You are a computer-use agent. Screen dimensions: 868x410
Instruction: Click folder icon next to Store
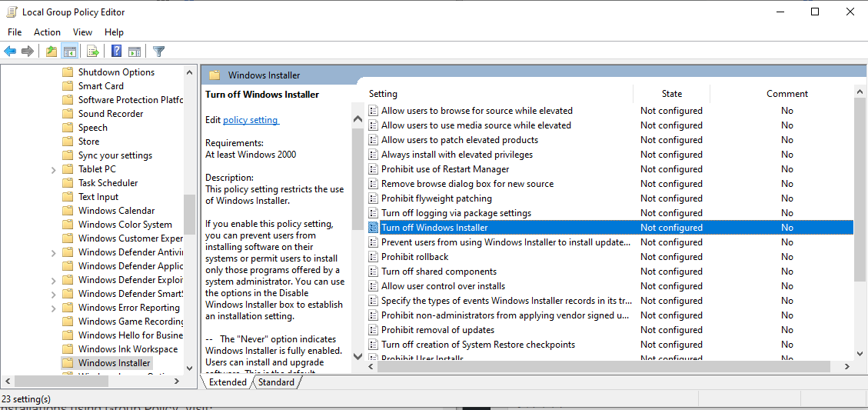coord(68,142)
